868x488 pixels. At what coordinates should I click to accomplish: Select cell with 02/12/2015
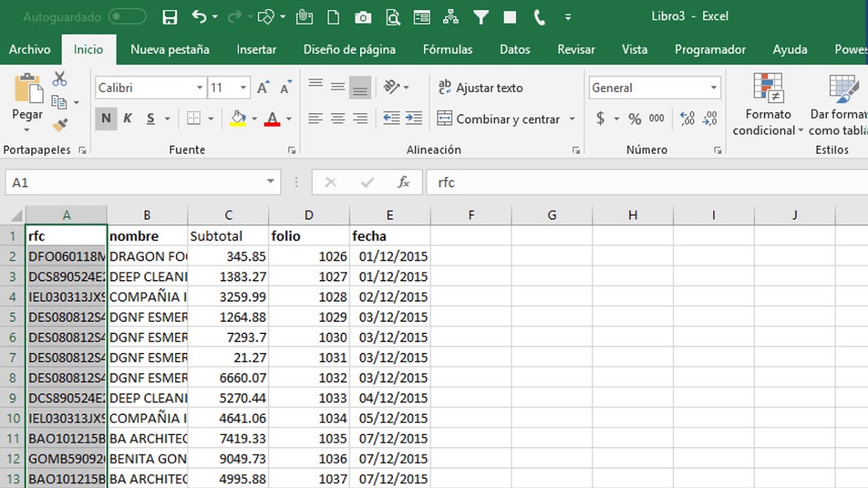pos(390,297)
